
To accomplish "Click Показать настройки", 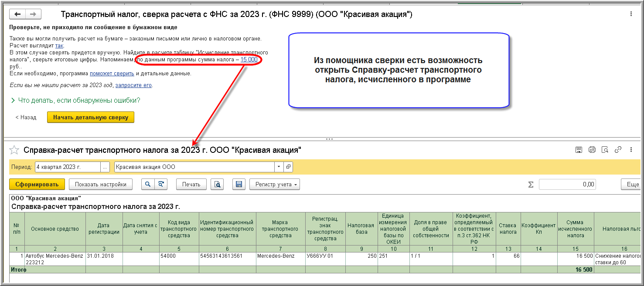I will point(101,184).
